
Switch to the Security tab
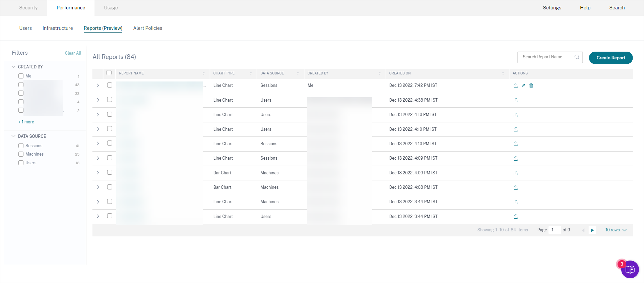coord(28,8)
